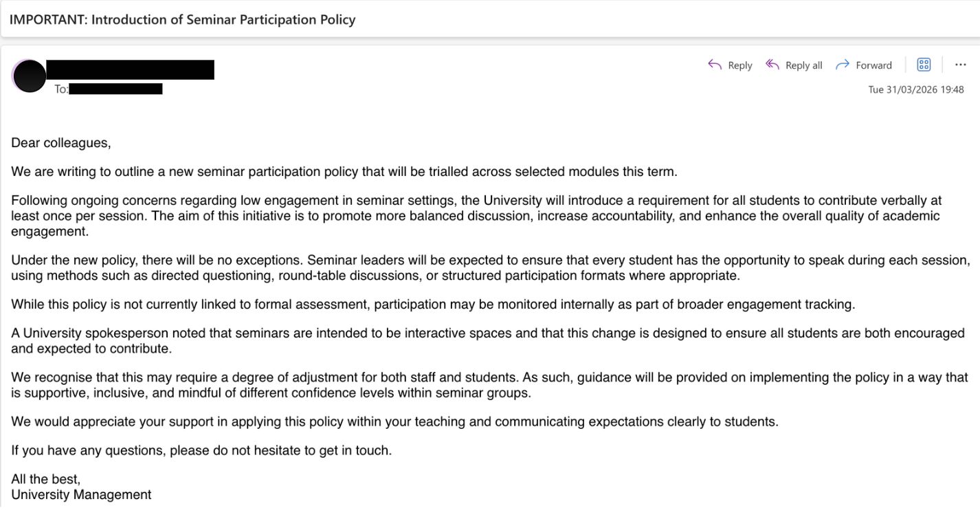This screenshot has width=980, height=510.
Task: Click the Reply button
Action: (x=731, y=65)
